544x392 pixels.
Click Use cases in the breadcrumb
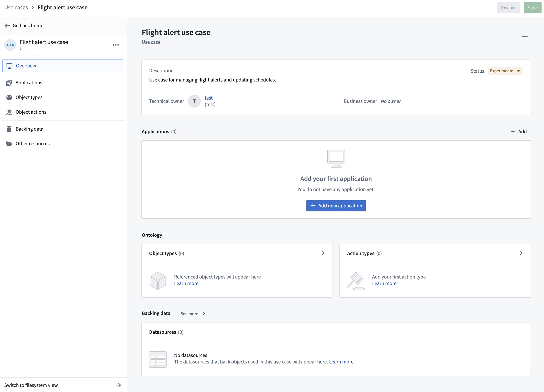[16, 8]
